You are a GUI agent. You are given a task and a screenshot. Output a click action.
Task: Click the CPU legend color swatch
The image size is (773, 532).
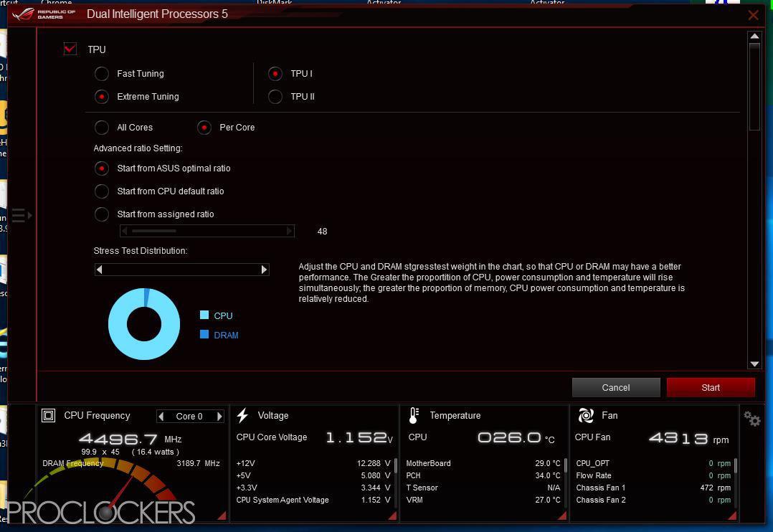click(x=204, y=315)
